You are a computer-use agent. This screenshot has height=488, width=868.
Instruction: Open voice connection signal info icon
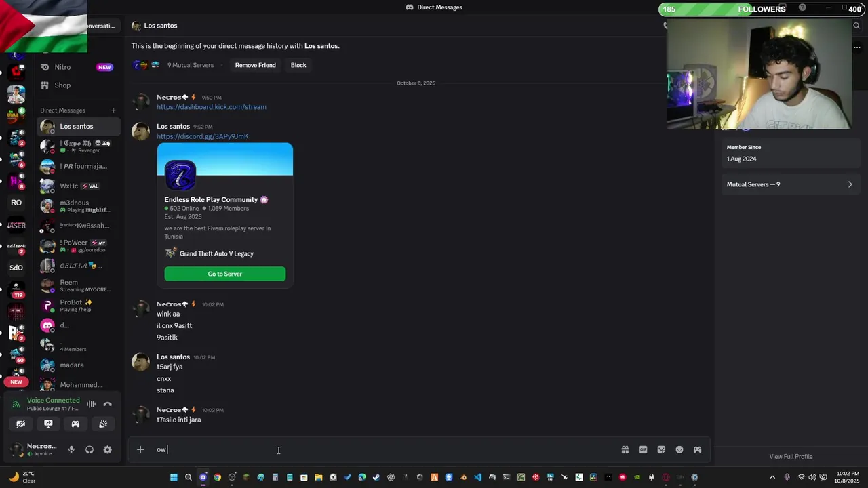[x=16, y=404]
